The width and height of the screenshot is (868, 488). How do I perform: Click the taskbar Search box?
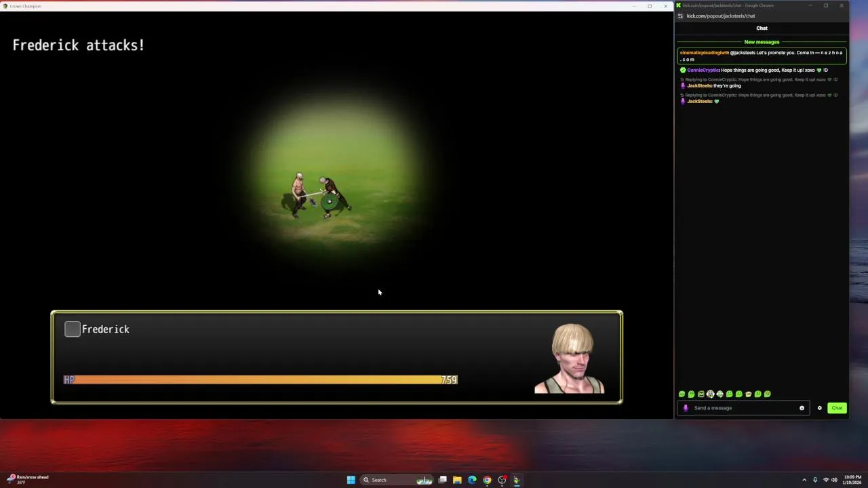398,480
